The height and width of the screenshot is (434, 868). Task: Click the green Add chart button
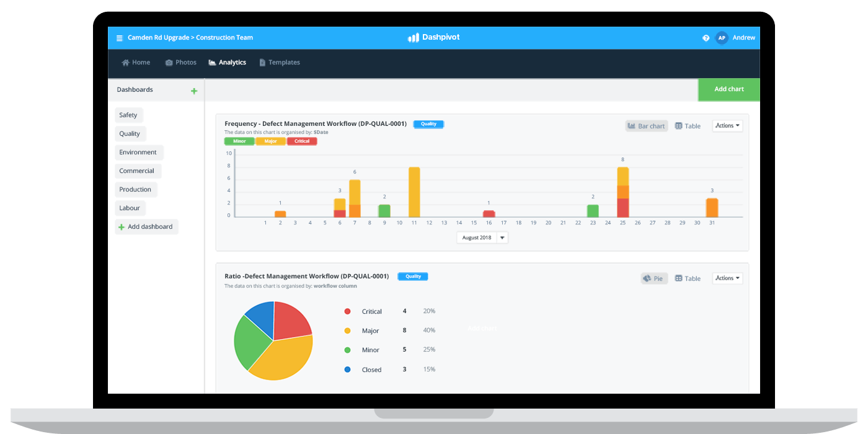pyautogui.click(x=728, y=89)
